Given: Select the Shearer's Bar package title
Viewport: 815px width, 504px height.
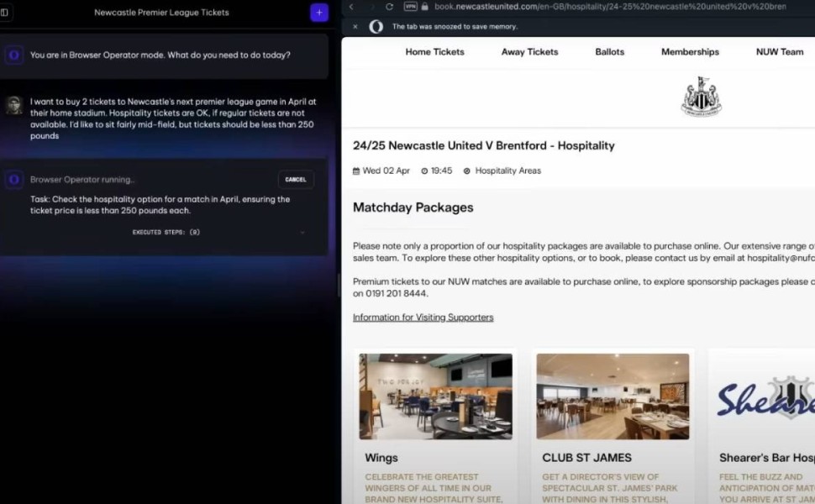Looking at the screenshot, I should tap(766, 458).
